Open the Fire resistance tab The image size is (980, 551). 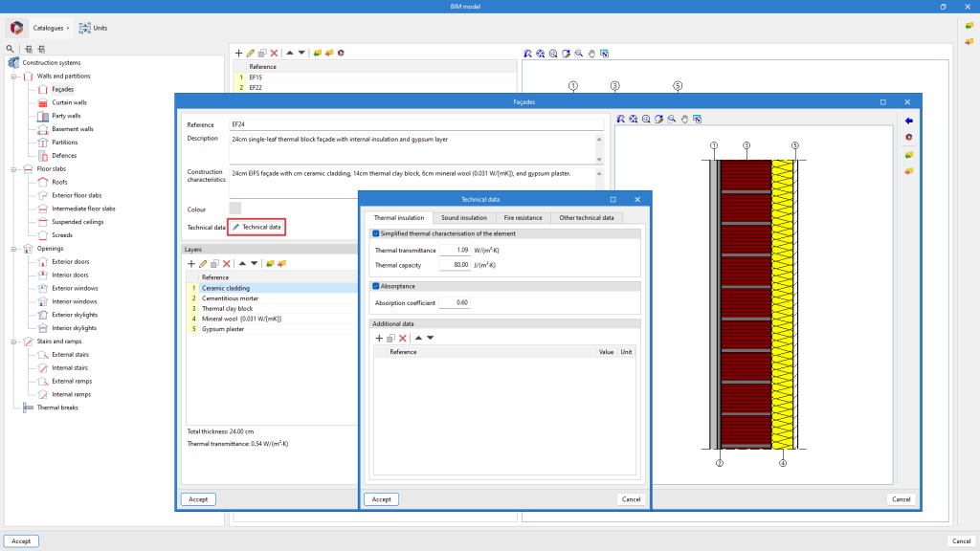[523, 218]
